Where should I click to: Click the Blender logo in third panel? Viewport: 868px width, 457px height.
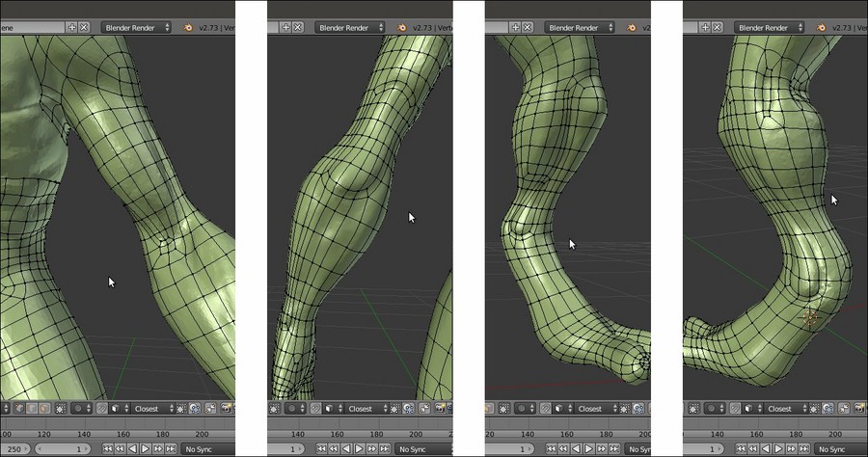632,27
